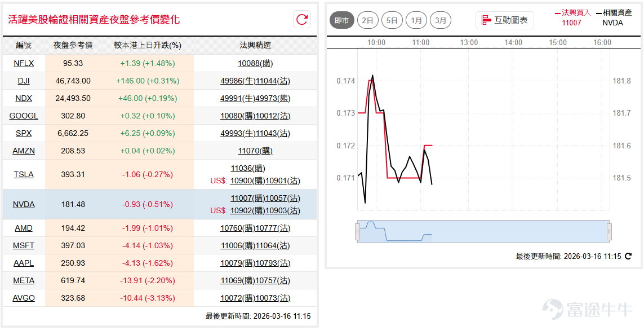Switch chart to 5日 range

click(392, 20)
